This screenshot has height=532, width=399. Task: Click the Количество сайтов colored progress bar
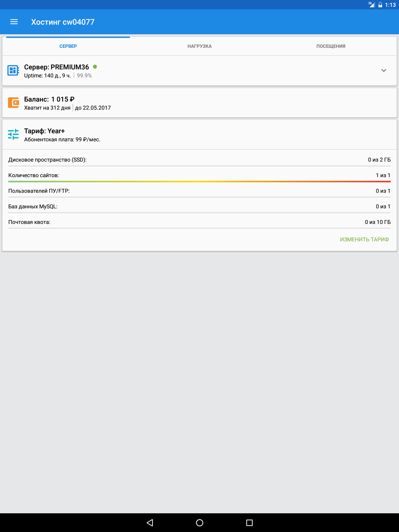tap(199, 182)
